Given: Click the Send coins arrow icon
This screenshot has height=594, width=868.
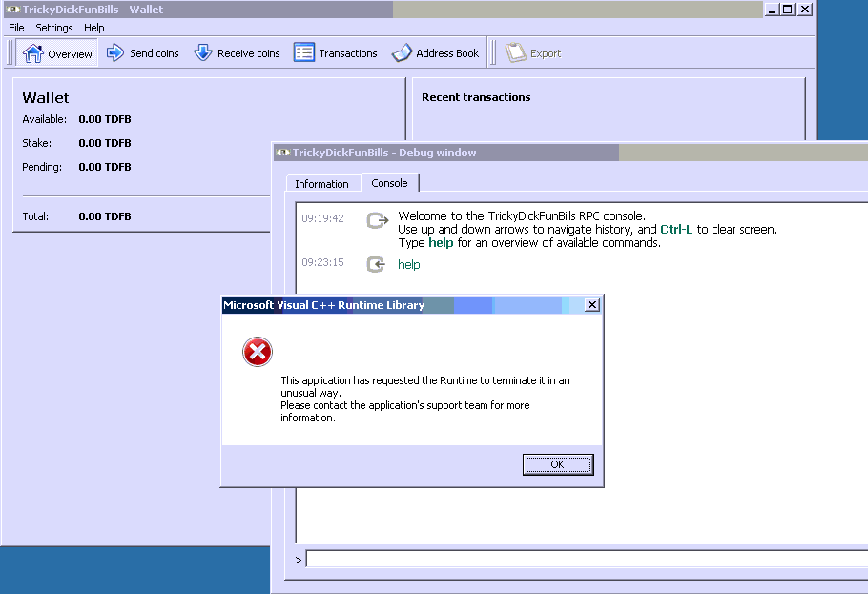Looking at the screenshot, I should pos(114,52).
